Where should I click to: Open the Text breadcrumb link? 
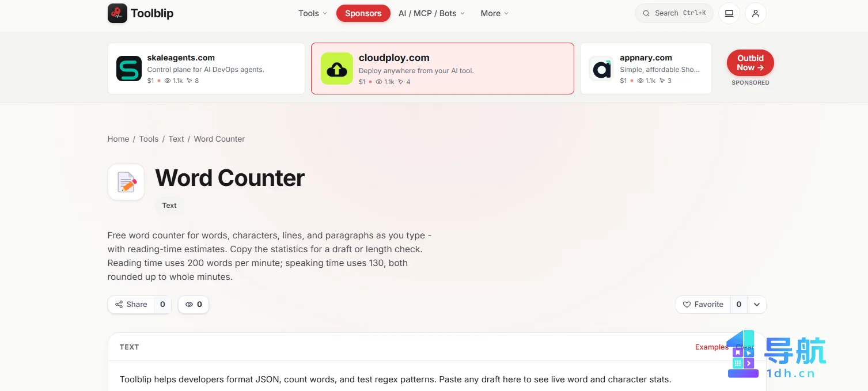coord(176,139)
